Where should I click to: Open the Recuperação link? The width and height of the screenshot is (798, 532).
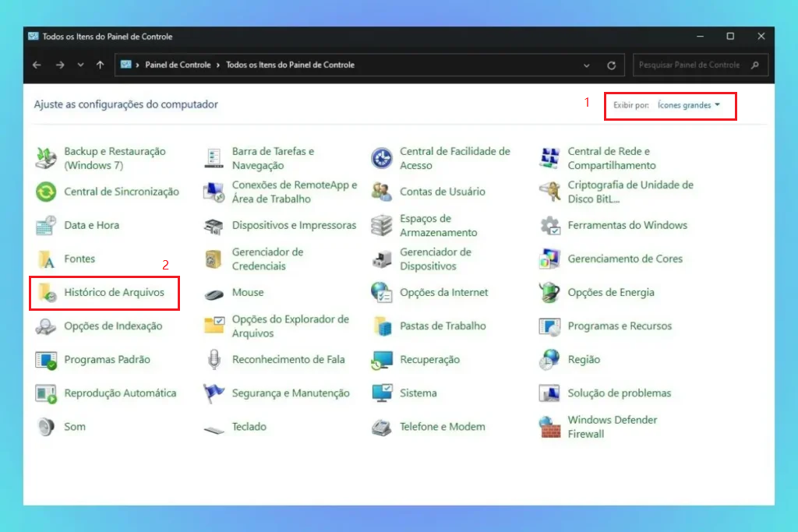429,360
